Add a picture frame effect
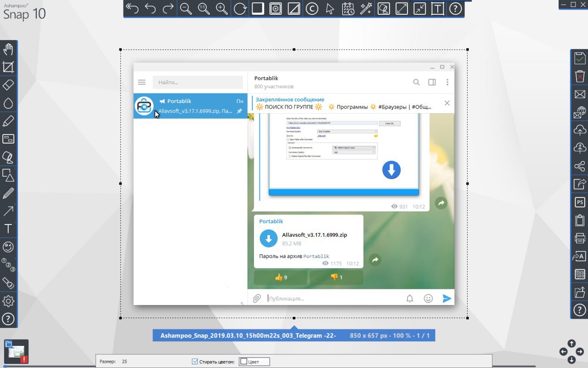This screenshot has height=368, width=588. point(276,9)
